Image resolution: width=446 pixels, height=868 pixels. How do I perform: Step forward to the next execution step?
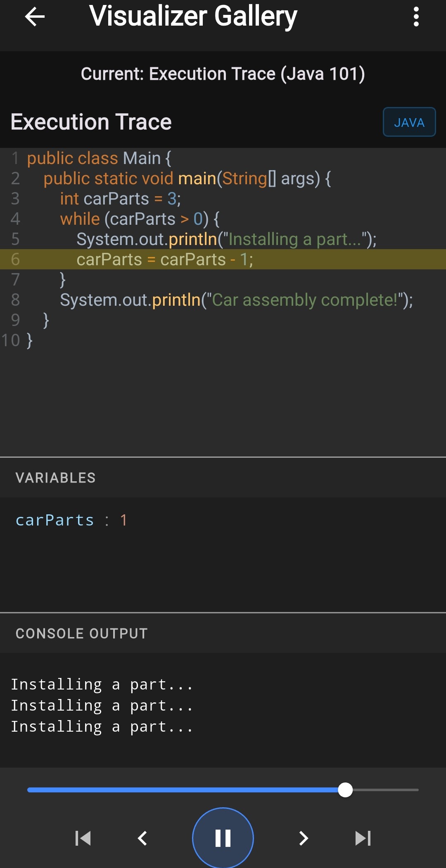coord(304,838)
